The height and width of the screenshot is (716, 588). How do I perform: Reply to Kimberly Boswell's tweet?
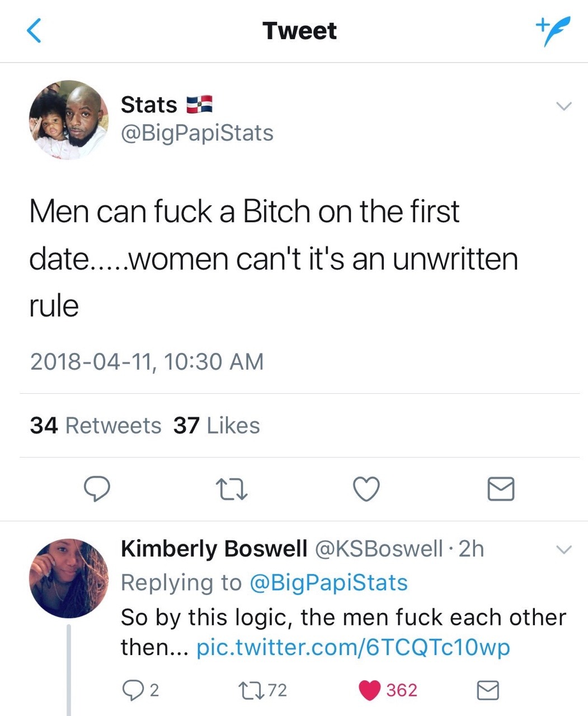[x=133, y=690]
